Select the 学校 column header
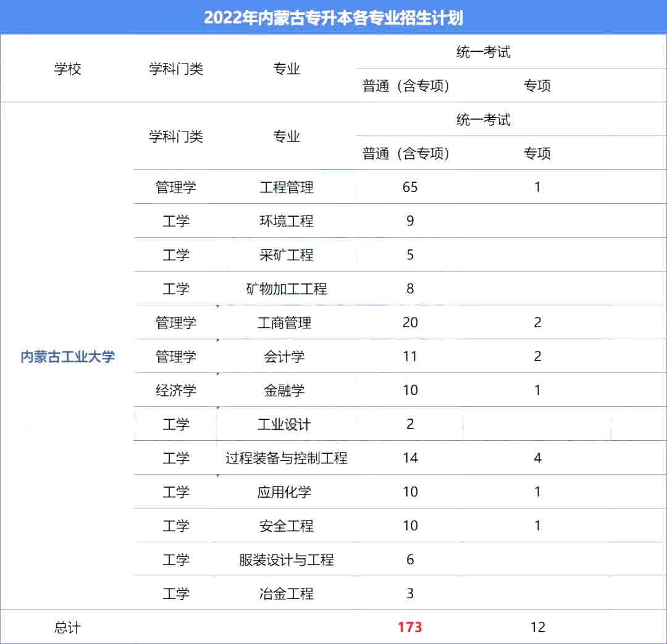The height and width of the screenshot is (644, 667). pos(68,70)
